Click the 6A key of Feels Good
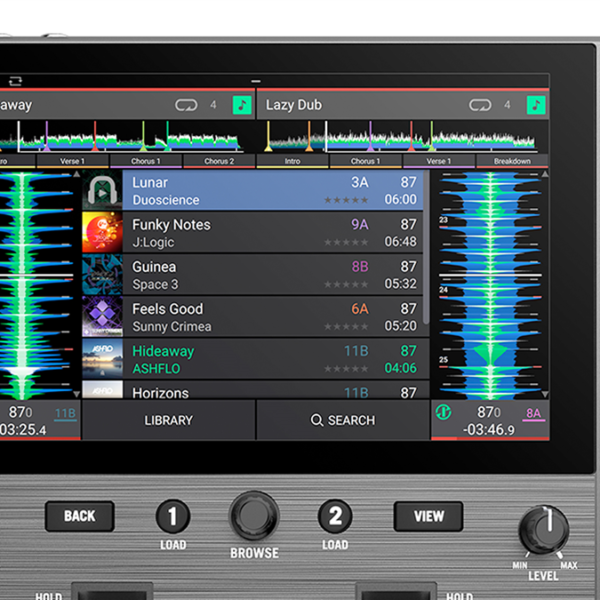Viewport: 600px width, 600px height. point(360,309)
